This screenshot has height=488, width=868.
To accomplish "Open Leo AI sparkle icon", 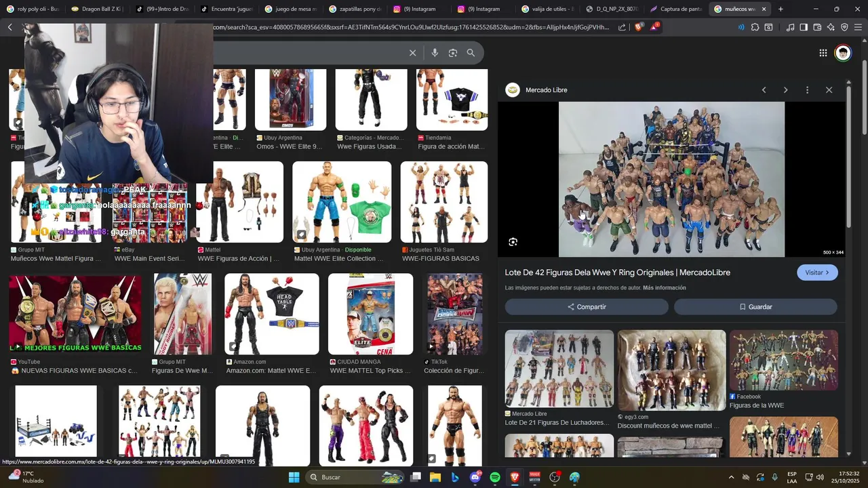I will (831, 27).
